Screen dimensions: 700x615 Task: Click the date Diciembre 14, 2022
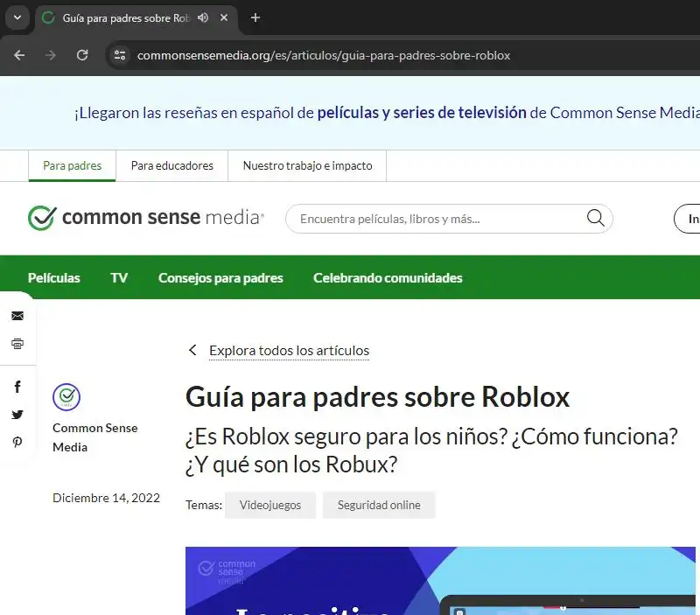pos(106,498)
